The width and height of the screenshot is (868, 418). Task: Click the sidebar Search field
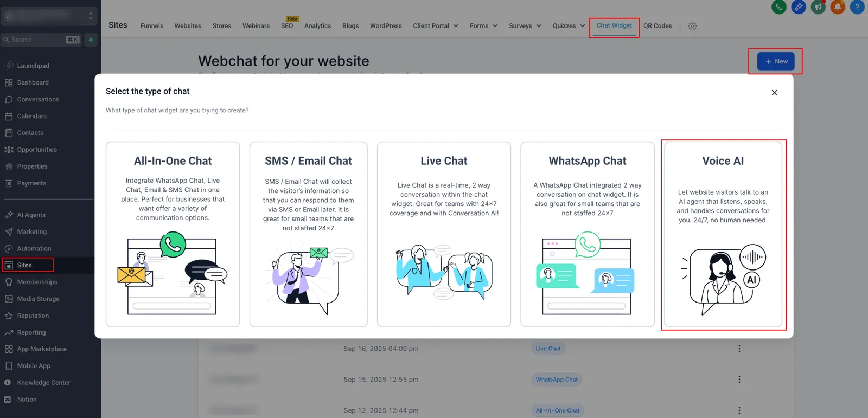tap(41, 40)
